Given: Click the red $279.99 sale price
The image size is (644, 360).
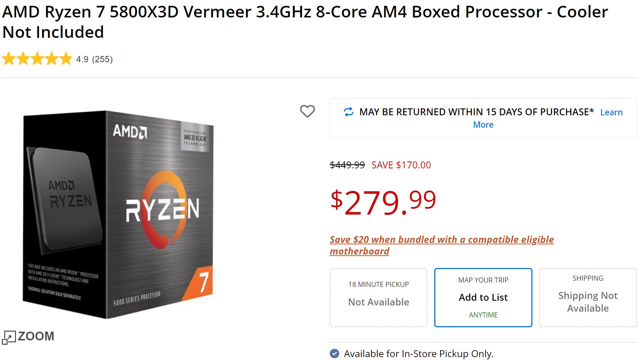Looking at the screenshot, I should (x=383, y=202).
